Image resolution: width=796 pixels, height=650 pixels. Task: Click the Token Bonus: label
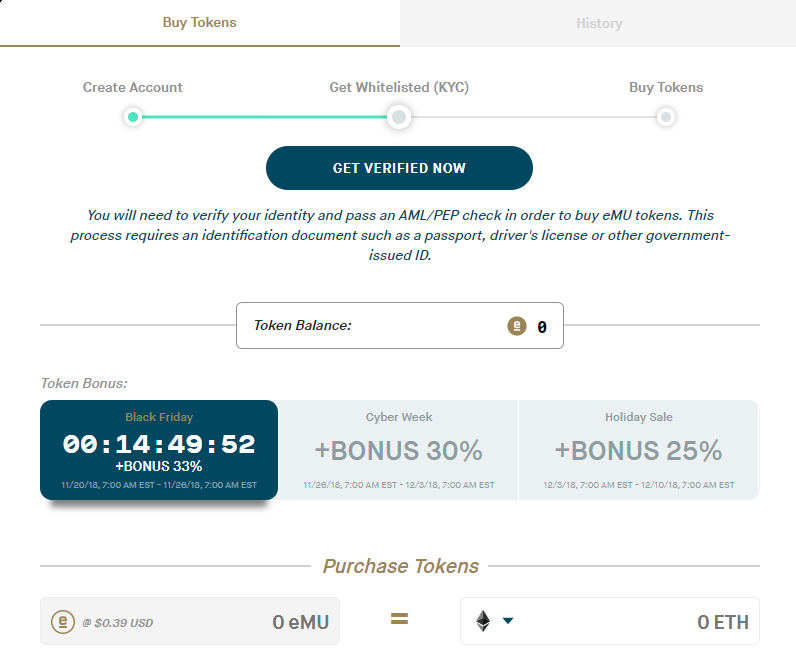coord(84,383)
